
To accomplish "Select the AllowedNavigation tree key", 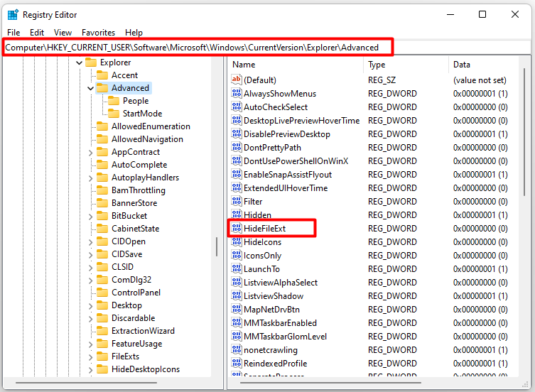I will point(147,139).
